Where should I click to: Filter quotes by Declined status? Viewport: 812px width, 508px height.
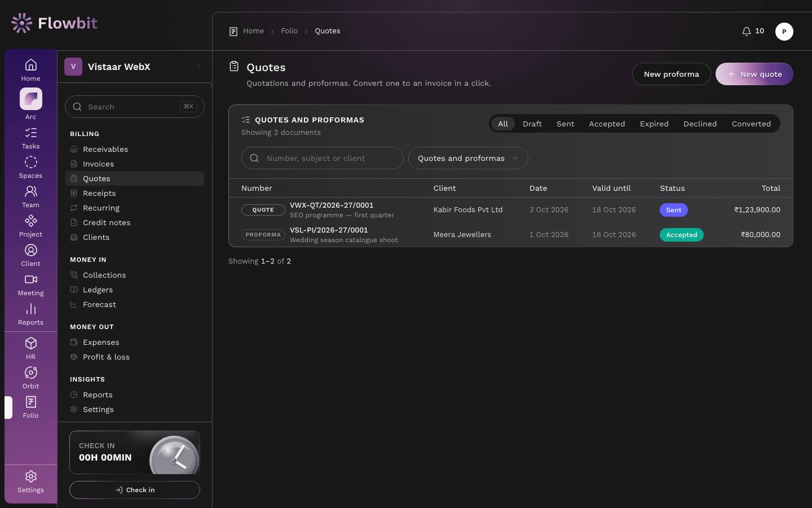(x=700, y=124)
